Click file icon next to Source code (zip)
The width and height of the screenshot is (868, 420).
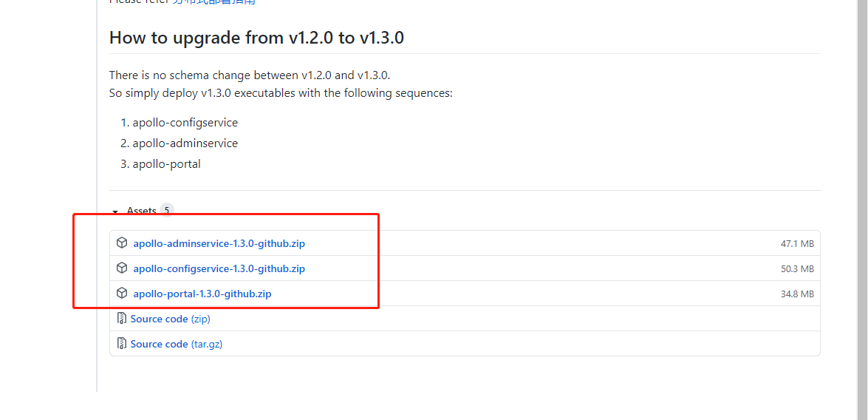pyautogui.click(x=122, y=319)
